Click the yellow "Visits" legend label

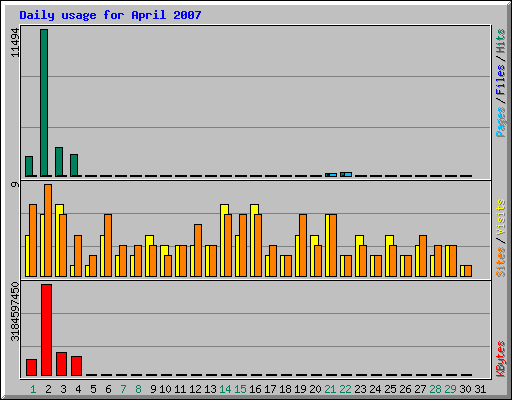(x=500, y=217)
